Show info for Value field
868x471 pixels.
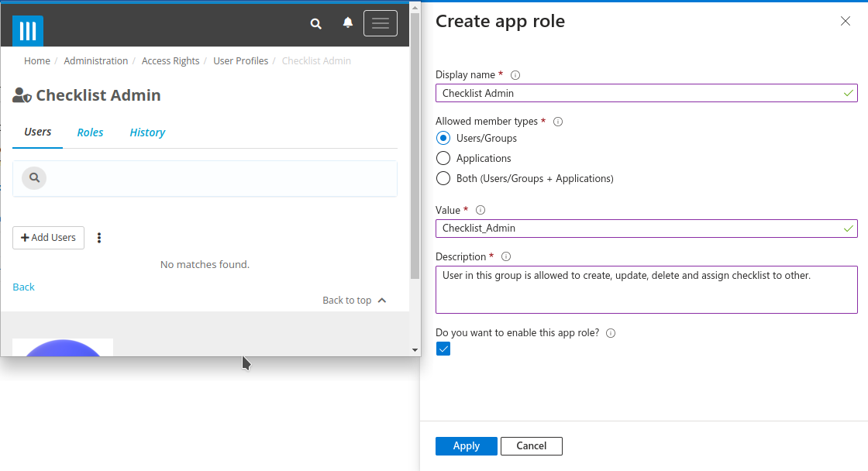pyautogui.click(x=480, y=210)
